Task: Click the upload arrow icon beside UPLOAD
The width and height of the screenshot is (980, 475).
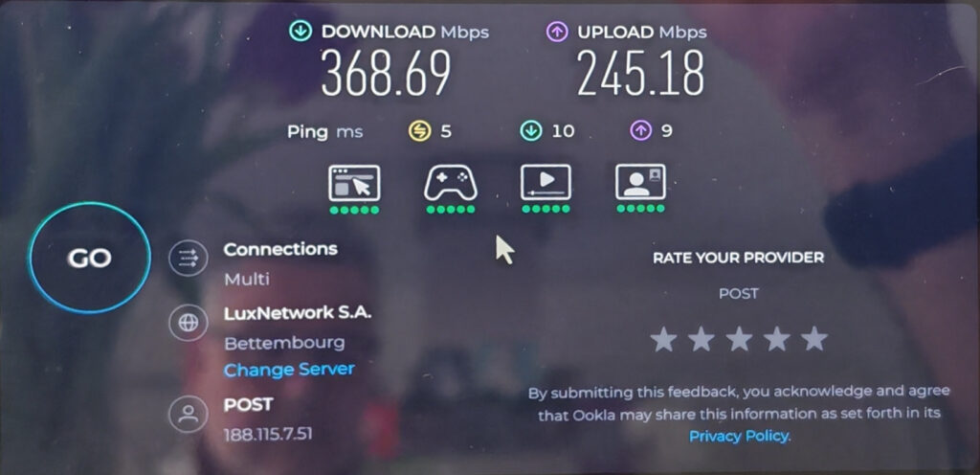Action: coord(557,32)
